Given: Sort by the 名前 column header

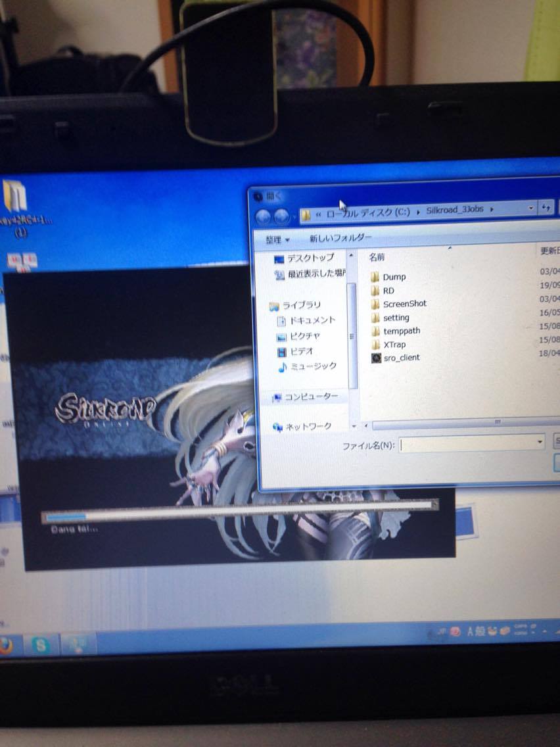Looking at the screenshot, I should [x=377, y=257].
